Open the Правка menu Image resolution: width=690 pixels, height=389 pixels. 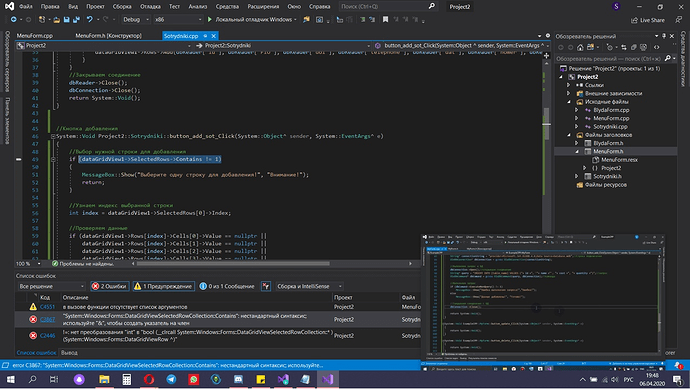pos(50,7)
